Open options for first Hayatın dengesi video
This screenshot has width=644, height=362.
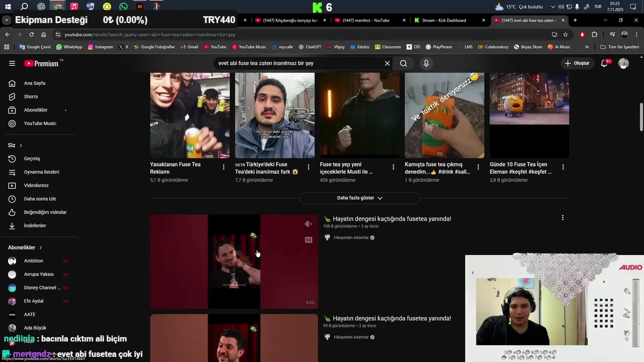pos(562,218)
